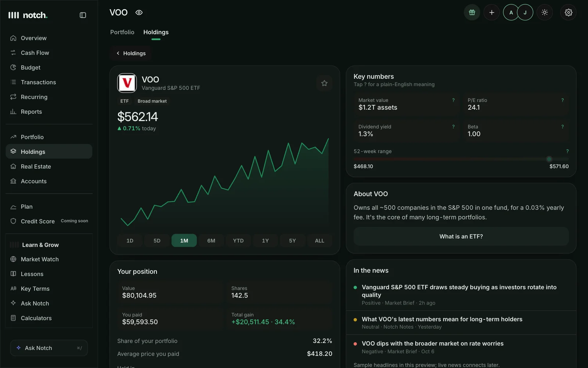Image resolution: width=588 pixels, height=368 pixels.
Task: Show P/E ratio explanation question mark
Action: click(x=562, y=100)
